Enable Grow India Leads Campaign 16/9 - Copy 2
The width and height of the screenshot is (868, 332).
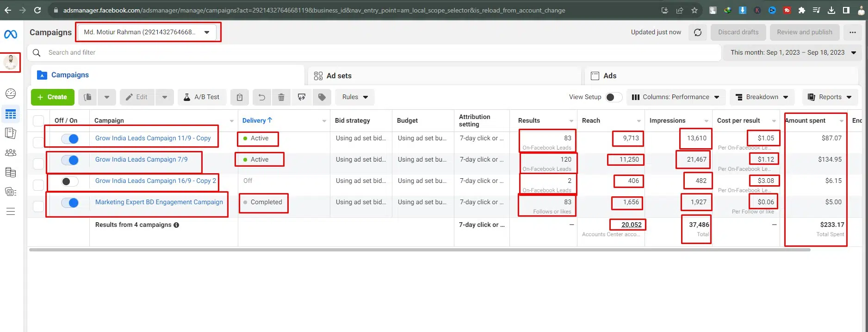pyautogui.click(x=70, y=182)
